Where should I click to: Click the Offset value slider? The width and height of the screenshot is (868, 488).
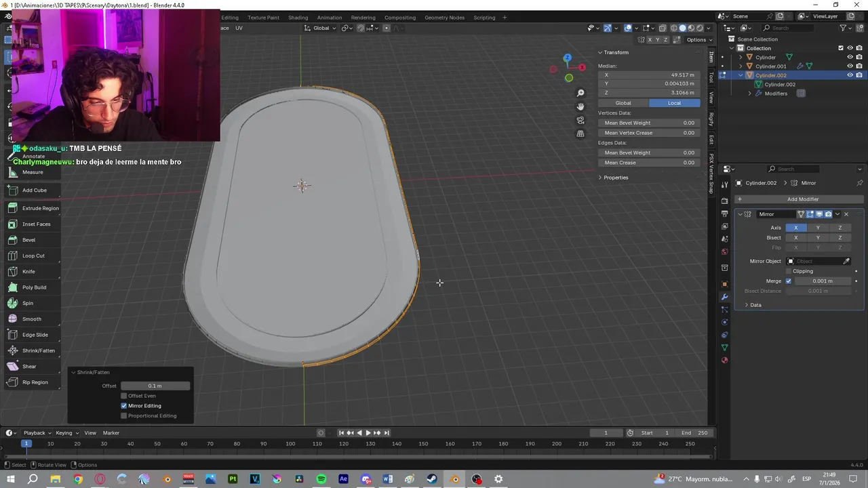coord(155,386)
